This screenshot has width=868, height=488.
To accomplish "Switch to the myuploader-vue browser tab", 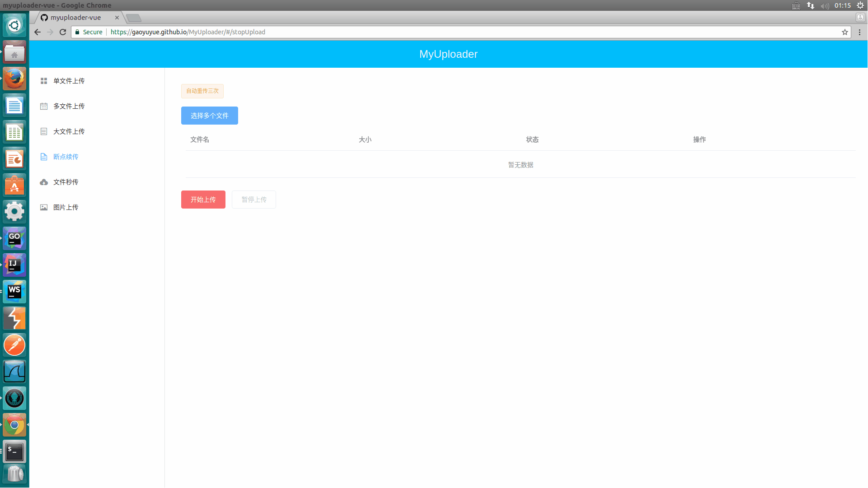I will coord(76,18).
